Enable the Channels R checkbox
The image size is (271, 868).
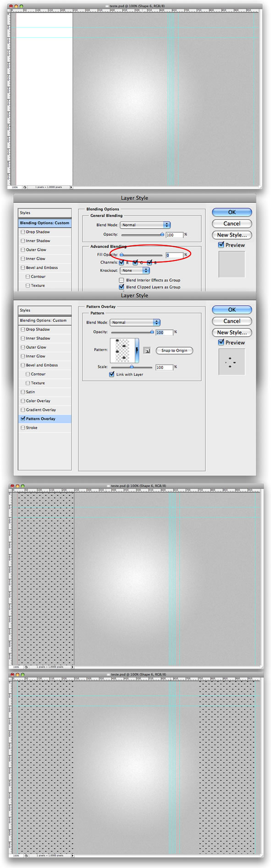[x=122, y=262]
